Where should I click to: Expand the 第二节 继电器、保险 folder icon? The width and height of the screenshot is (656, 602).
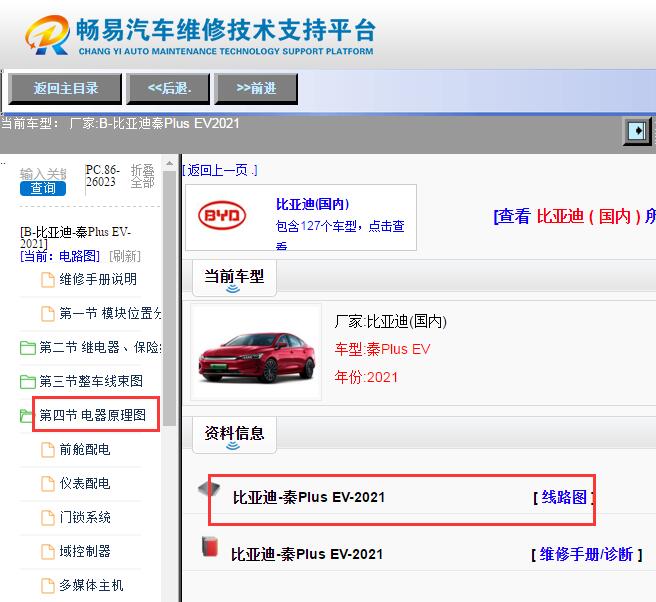pyautogui.click(x=28, y=348)
